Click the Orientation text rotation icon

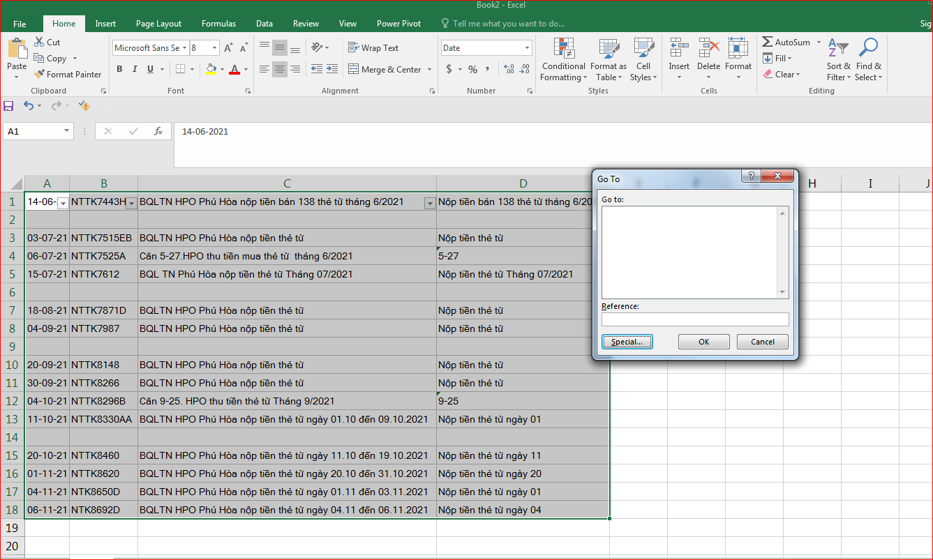click(318, 47)
